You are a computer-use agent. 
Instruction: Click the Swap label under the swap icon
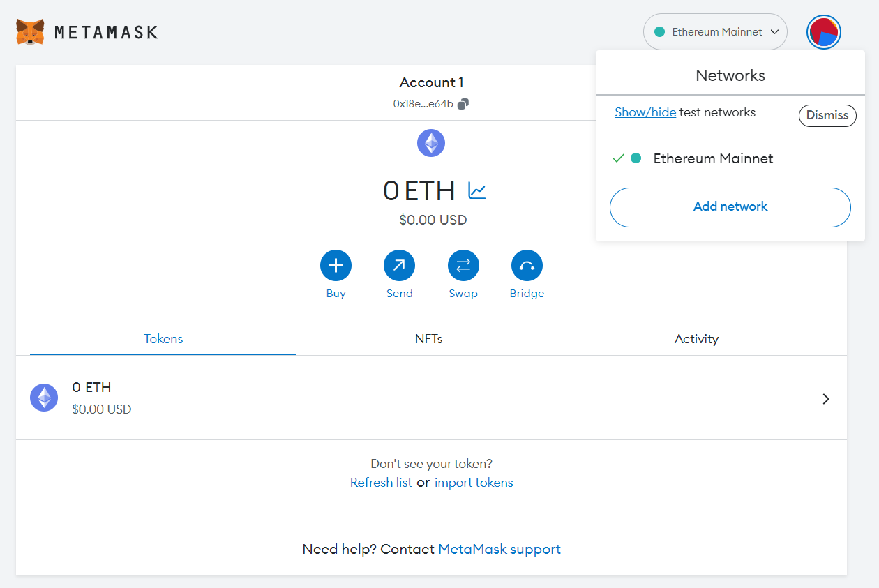[x=463, y=294]
